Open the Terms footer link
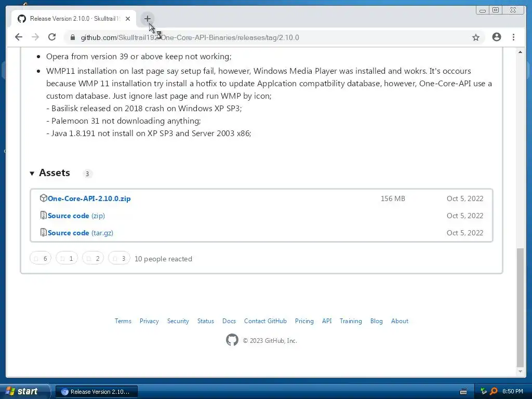532x399 pixels. (x=123, y=321)
